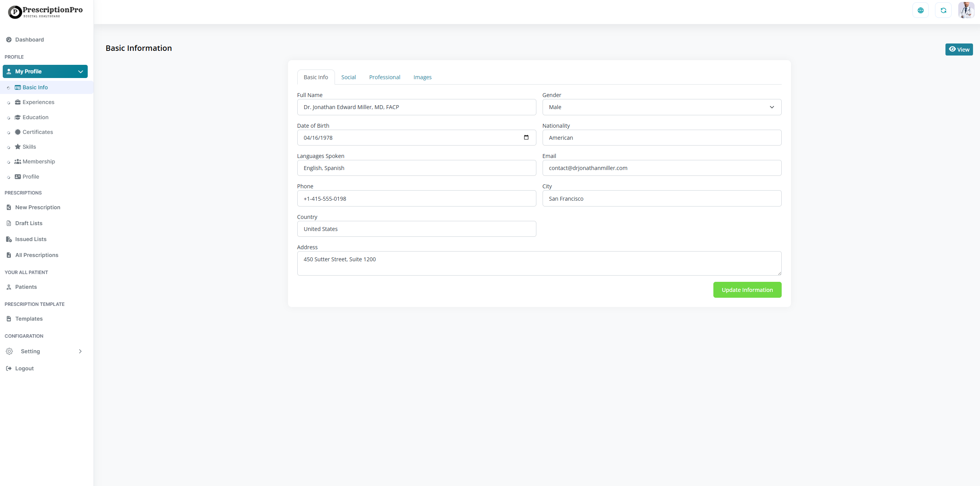Open the language globe icon in header
Image resolution: width=980 pixels, height=486 pixels.
tap(920, 10)
